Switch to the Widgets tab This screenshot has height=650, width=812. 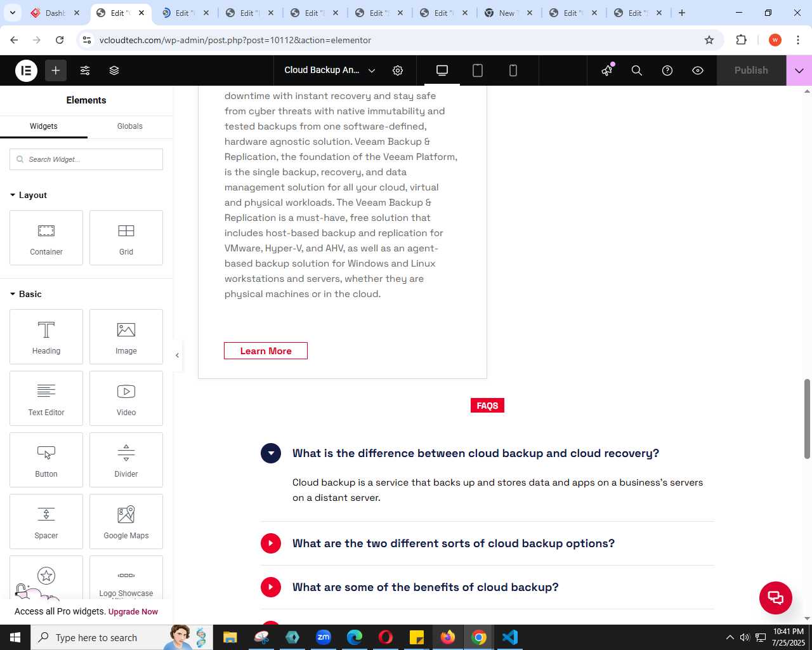[44, 126]
